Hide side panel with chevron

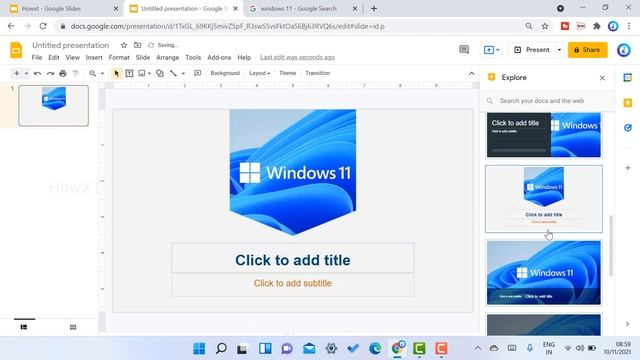pyautogui.click(x=627, y=324)
